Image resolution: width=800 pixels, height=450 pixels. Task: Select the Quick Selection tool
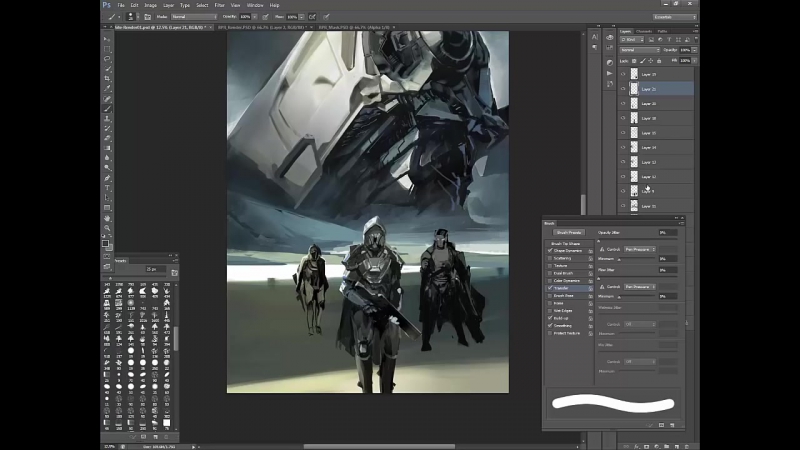pyautogui.click(x=107, y=69)
